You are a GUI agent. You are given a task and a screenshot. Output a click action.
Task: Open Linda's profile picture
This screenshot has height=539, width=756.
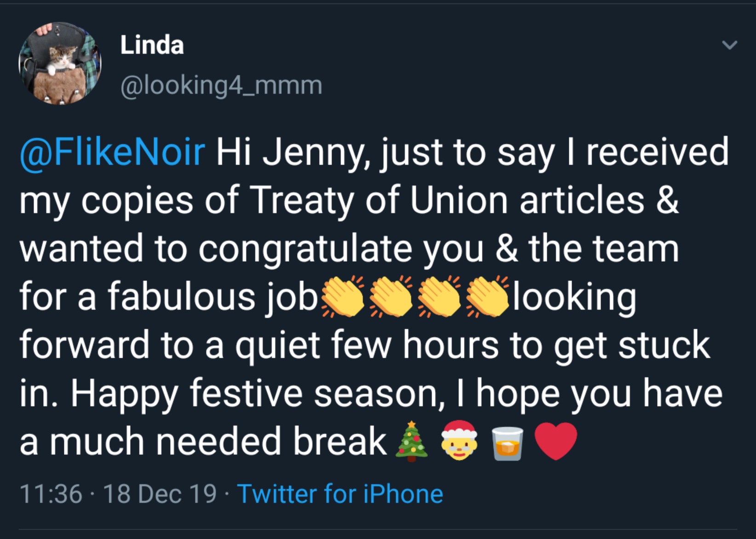[60, 63]
